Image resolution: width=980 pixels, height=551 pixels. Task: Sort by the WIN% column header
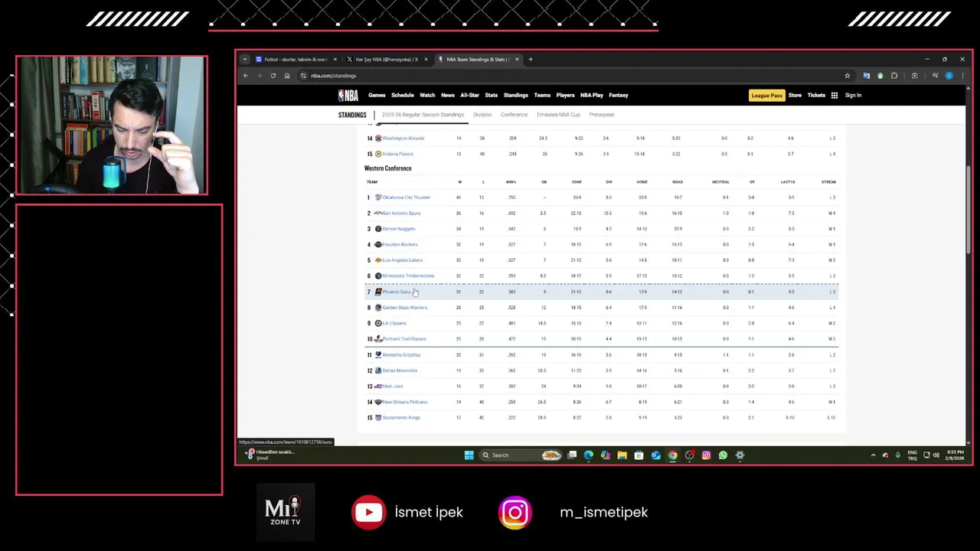tap(511, 182)
